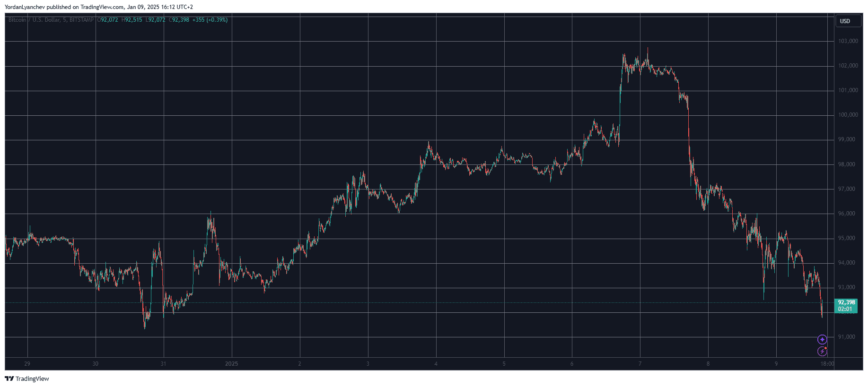
Task: Click the Bitcoin / U.S. Dollar symbol title
Action: tap(51, 20)
